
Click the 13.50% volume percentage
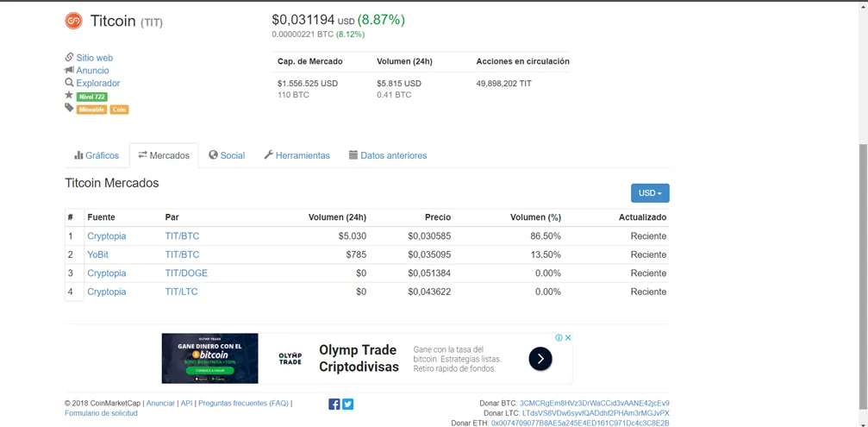click(x=546, y=254)
